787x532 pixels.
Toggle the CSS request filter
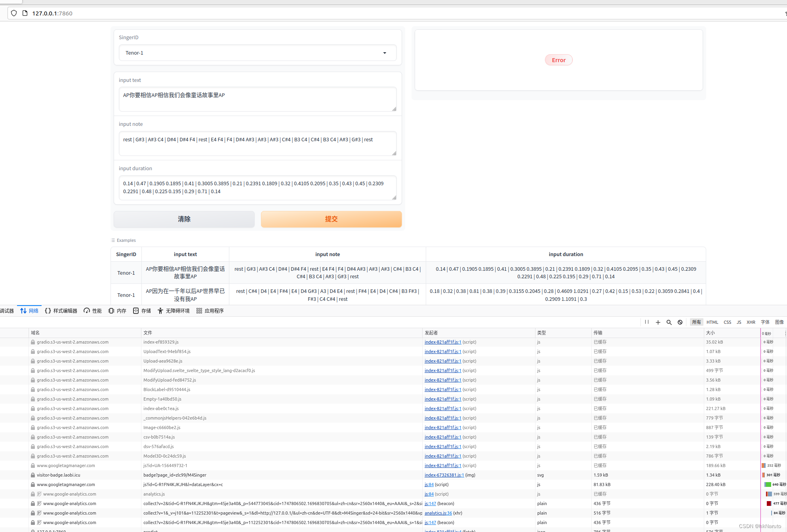click(x=727, y=322)
